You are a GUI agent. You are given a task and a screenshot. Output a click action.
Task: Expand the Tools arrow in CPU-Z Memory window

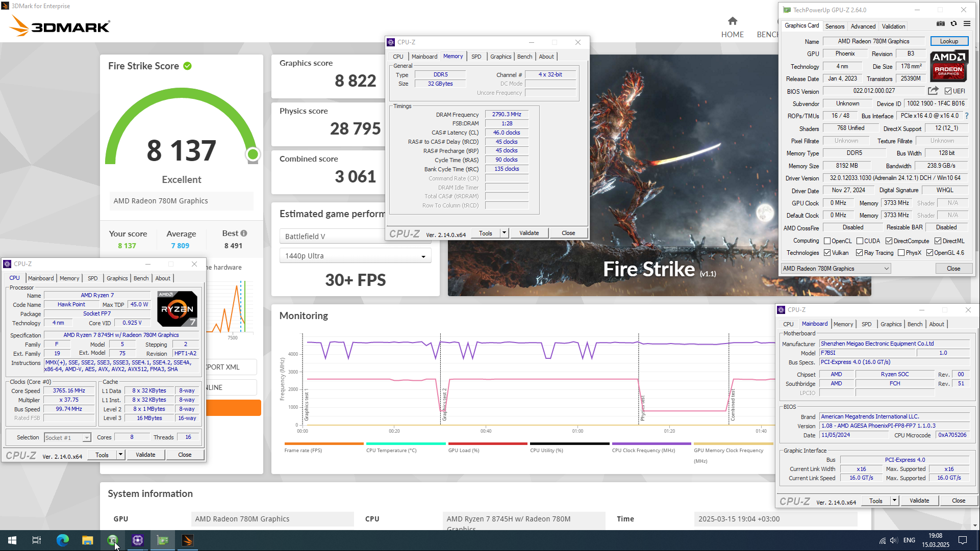pyautogui.click(x=504, y=233)
